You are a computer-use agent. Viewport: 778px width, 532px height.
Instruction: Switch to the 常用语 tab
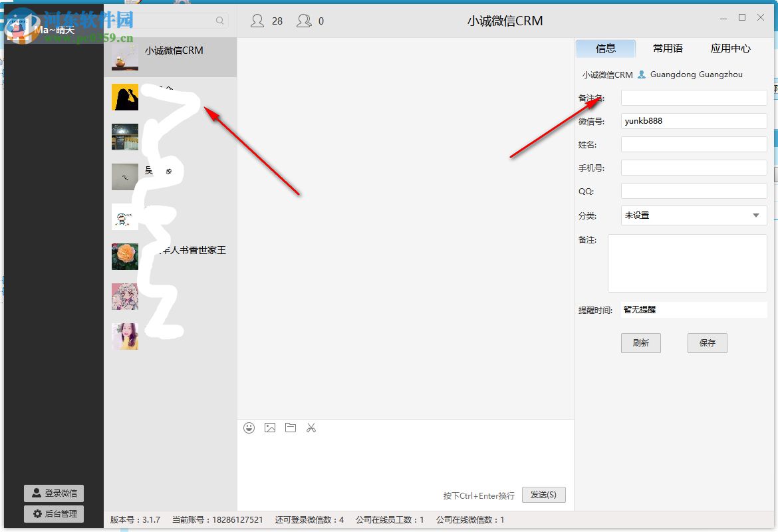[x=668, y=49]
